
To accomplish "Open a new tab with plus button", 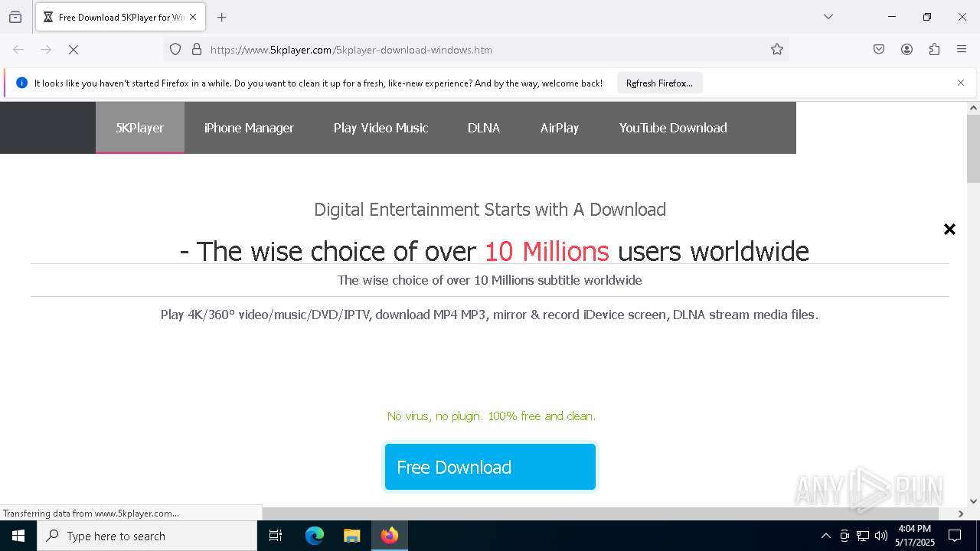I will click(x=221, y=17).
